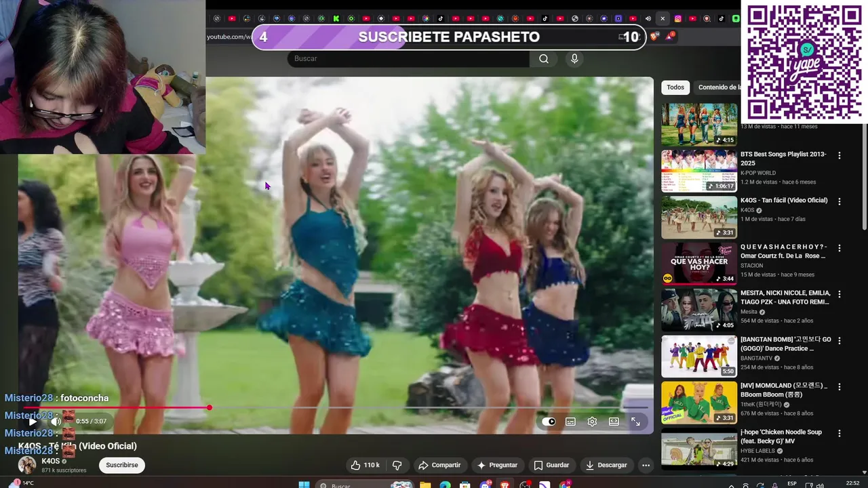Click the K4OS - Tan fácil (Video Oficial) title
Image resolution: width=868 pixels, height=488 pixels.
click(784, 201)
